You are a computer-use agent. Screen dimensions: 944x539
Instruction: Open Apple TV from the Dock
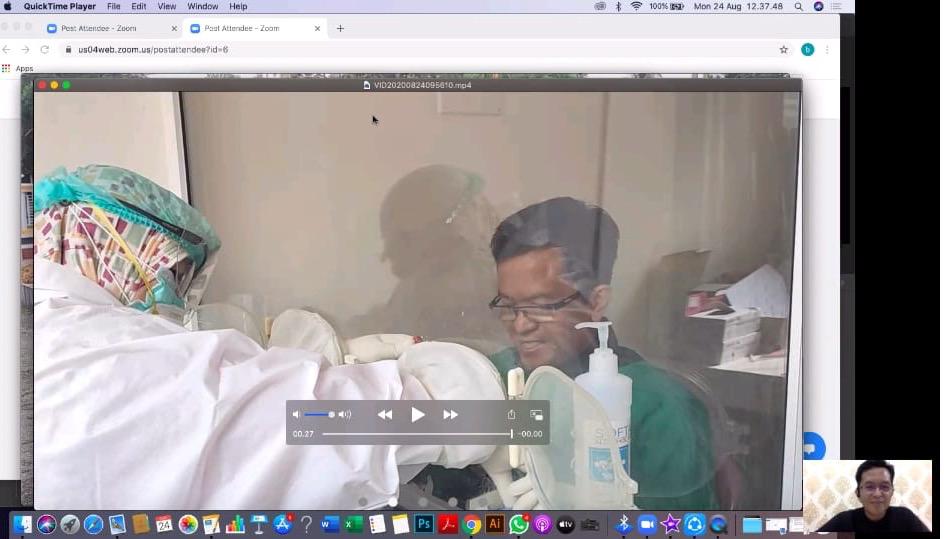[x=565, y=524]
